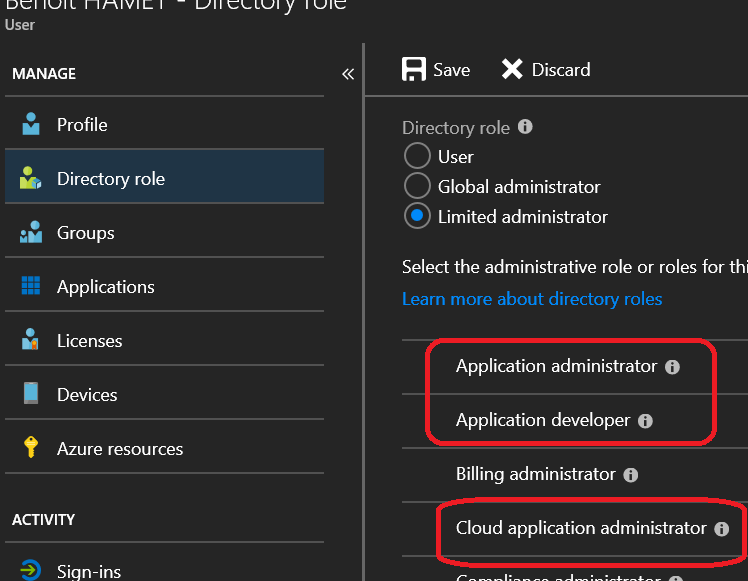
Task: Click the Profile user icon in sidebar
Action: (31, 125)
